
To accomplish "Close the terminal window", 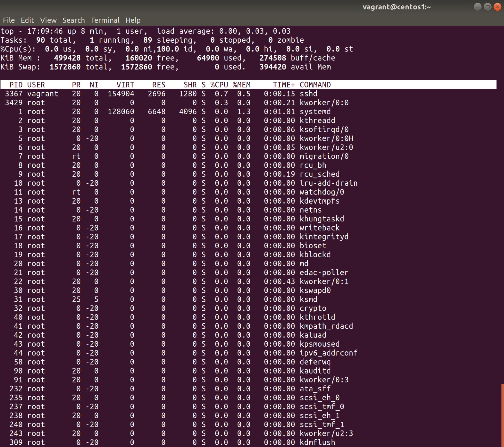I will tap(497, 7).
